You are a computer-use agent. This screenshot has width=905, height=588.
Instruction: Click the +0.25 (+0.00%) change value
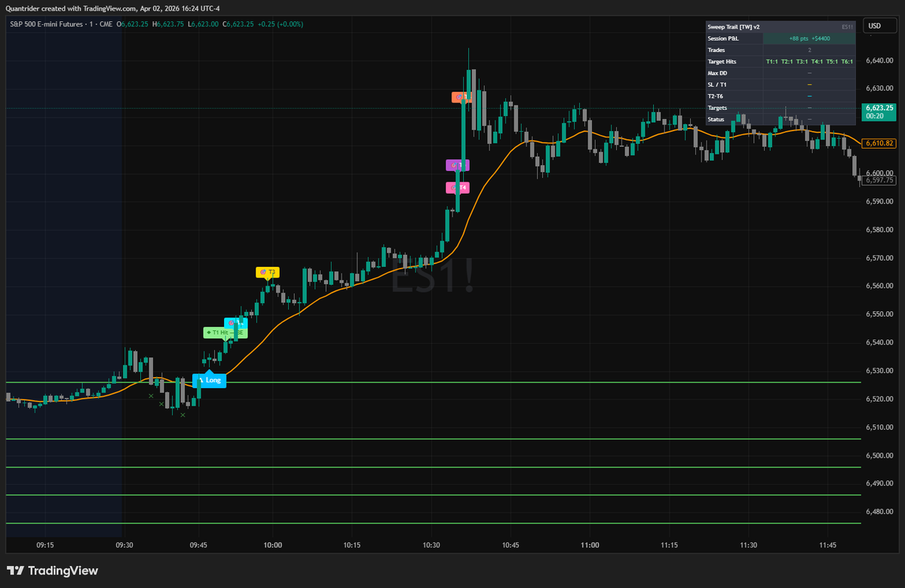click(280, 24)
